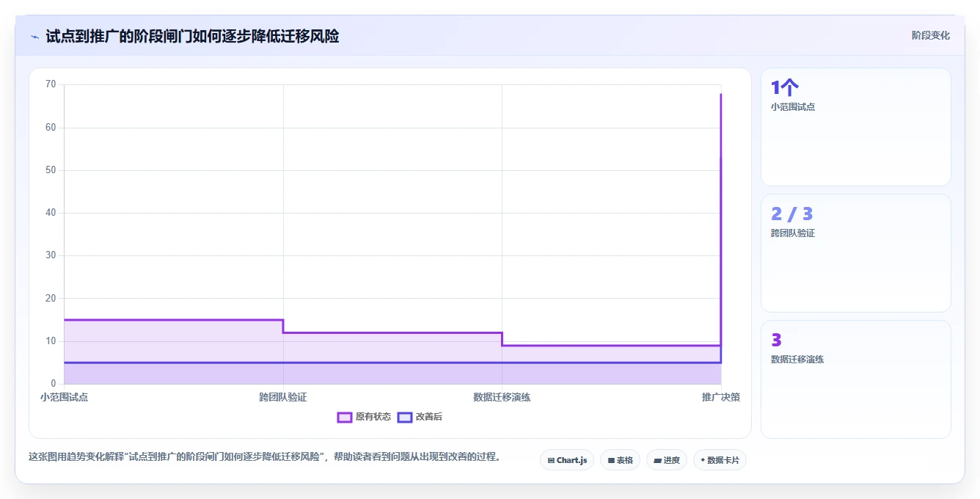Click the blue 改善后 legend swatch
980x499 pixels.
point(405,417)
